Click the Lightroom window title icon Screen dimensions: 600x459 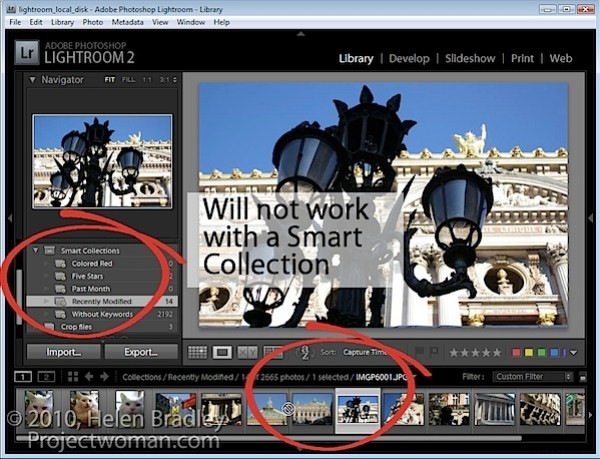(x=11, y=9)
